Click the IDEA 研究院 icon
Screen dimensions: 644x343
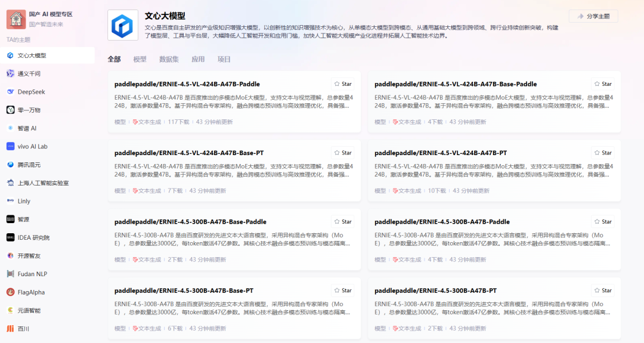coord(10,237)
